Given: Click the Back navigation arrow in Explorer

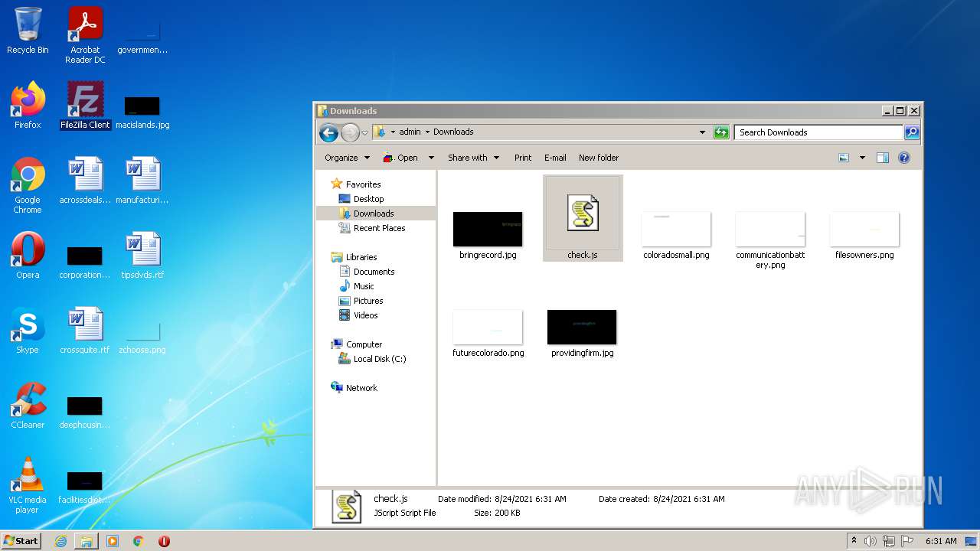Looking at the screenshot, I should pyautogui.click(x=328, y=132).
